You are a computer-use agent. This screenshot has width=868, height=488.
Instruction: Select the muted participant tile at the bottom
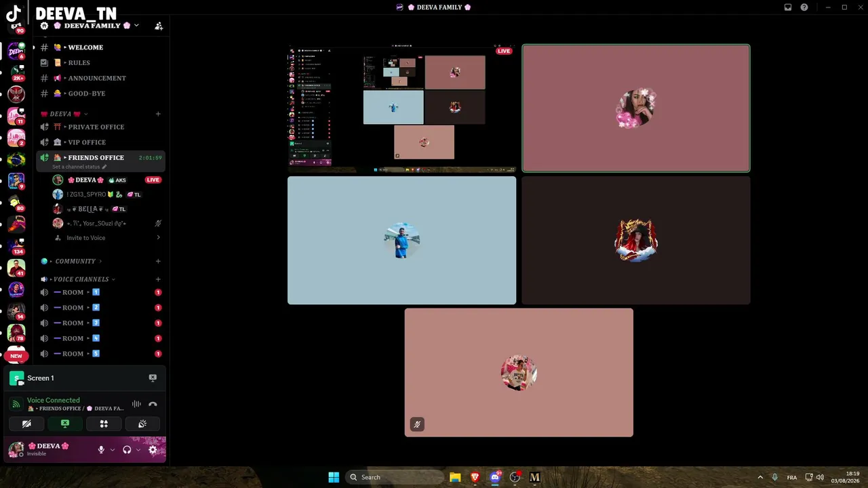(519, 373)
